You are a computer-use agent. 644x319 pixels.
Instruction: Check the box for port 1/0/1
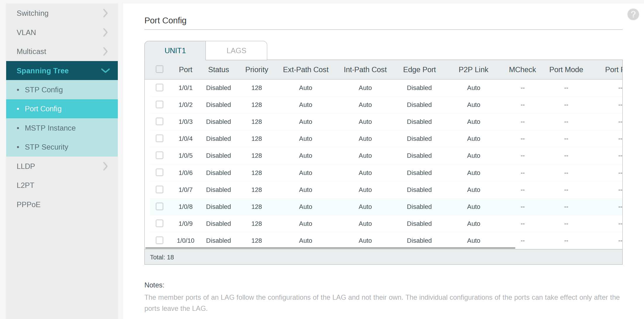pos(160,88)
